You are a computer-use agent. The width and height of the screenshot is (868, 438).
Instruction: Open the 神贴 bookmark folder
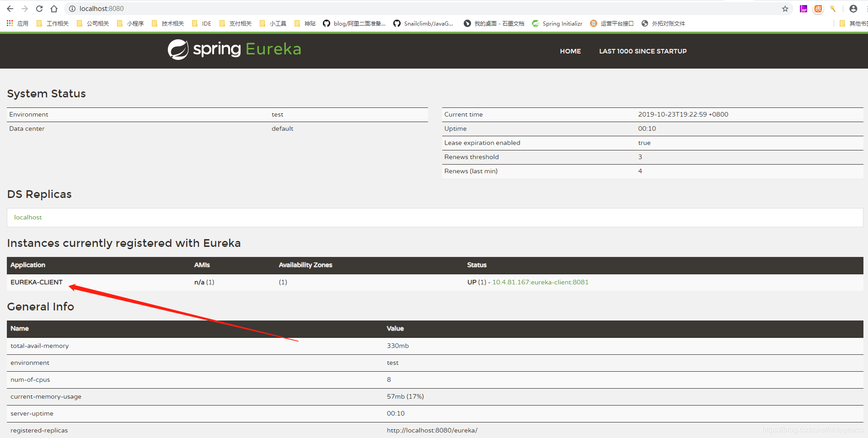305,23
